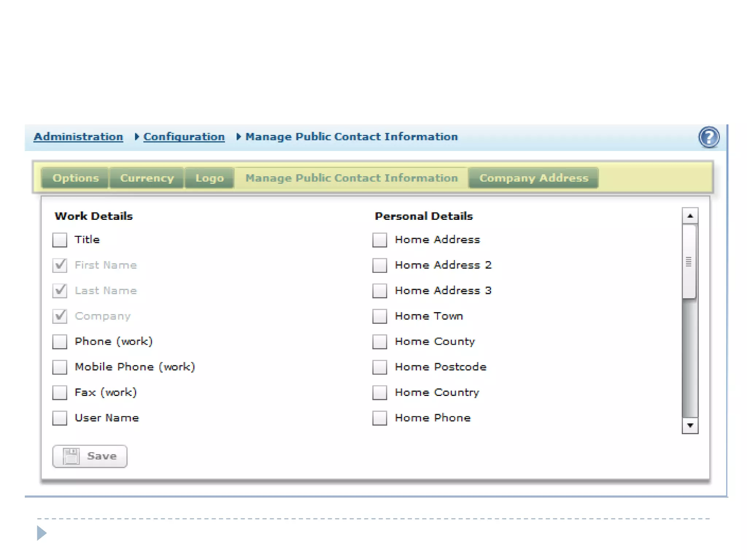This screenshot has width=747, height=560.
Task: Check the Home Address option
Action: point(380,240)
